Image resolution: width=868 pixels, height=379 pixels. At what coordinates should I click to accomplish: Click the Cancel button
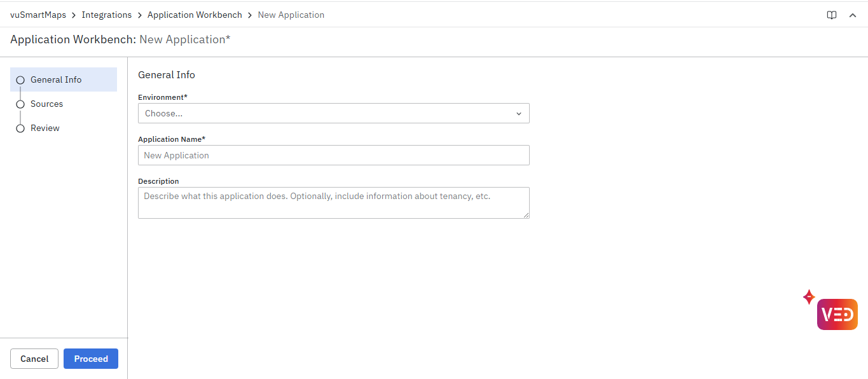pyautogui.click(x=34, y=359)
